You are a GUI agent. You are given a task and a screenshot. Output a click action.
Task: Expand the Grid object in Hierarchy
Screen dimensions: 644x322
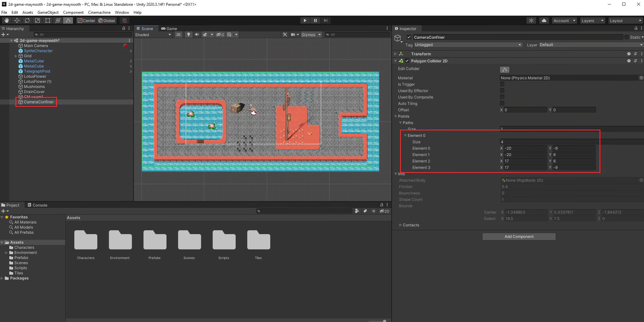coord(16,56)
